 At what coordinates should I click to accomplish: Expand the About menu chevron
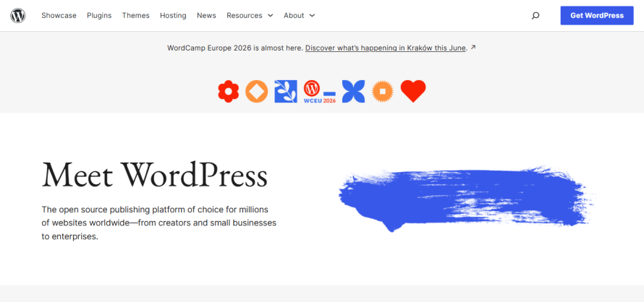tap(312, 16)
